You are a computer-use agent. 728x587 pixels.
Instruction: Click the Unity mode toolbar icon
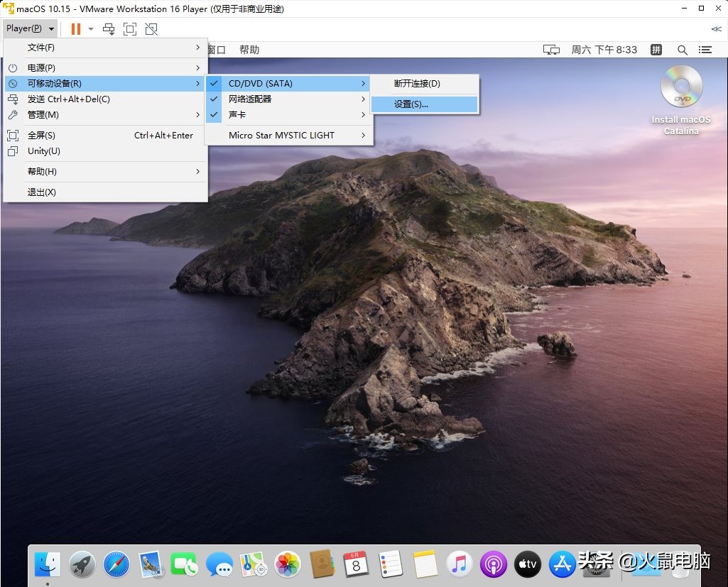pyautogui.click(x=151, y=29)
